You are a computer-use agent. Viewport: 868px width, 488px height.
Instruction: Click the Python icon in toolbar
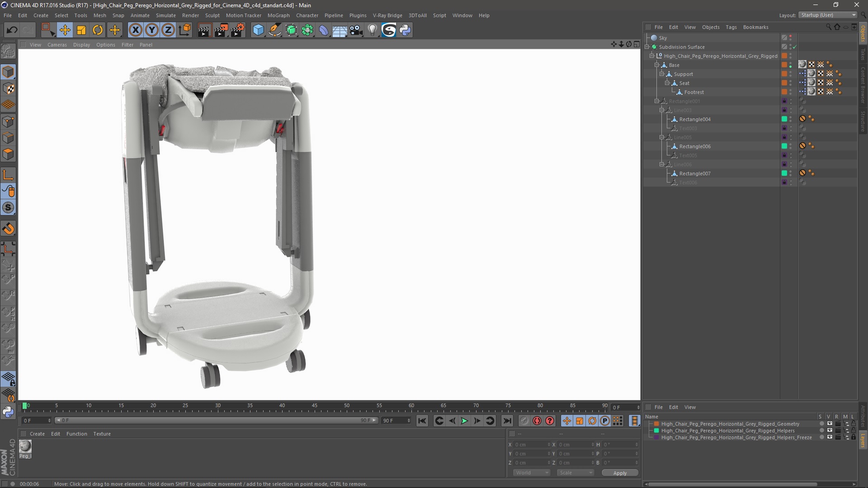[406, 30]
